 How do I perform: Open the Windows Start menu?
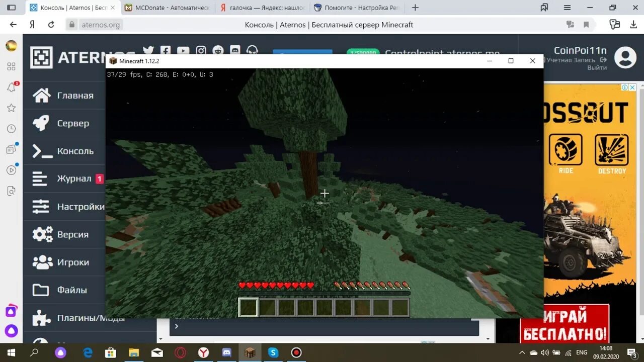click(11, 352)
